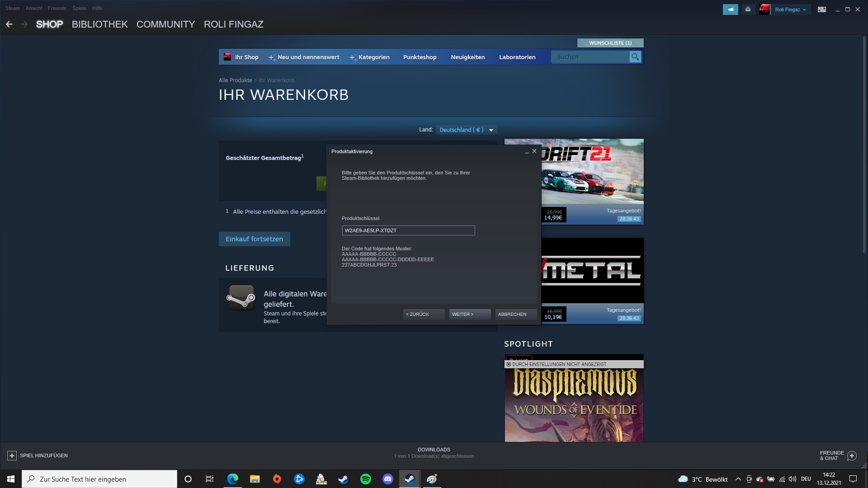Click the Windows taskbar search box
Image resolution: width=868 pixels, height=488 pixels.
pos(99,479)
